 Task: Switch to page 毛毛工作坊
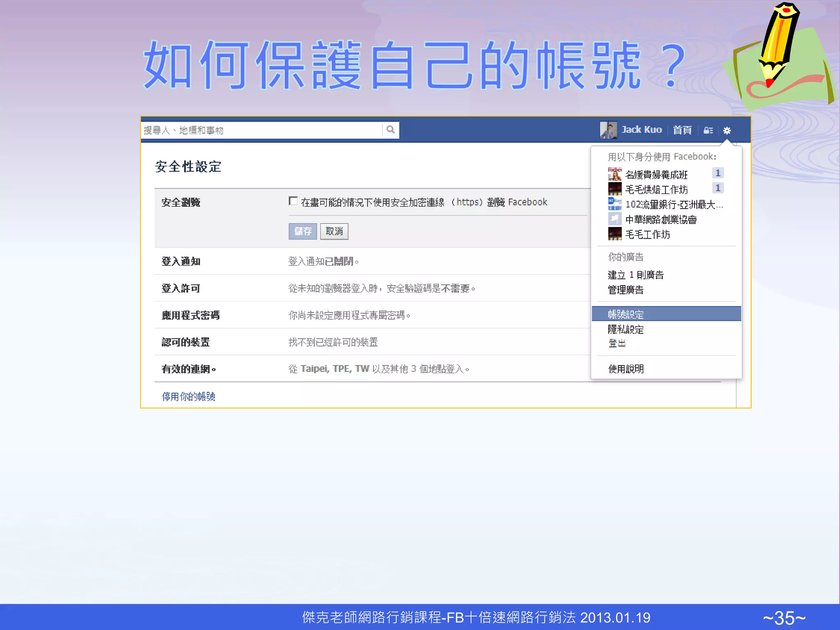tap(648, 234)
